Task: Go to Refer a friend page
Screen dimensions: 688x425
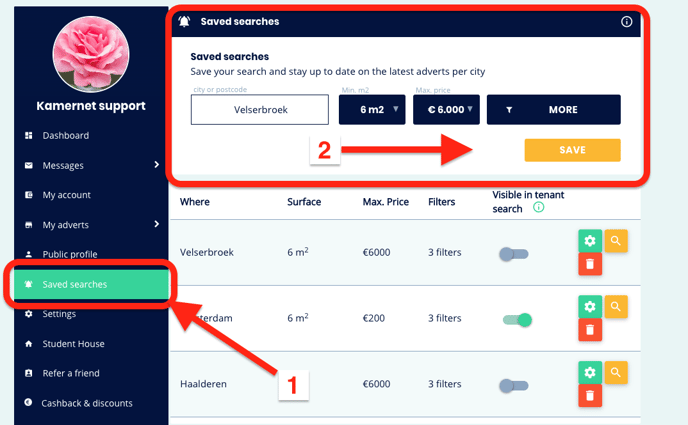Action: (71, 373)
